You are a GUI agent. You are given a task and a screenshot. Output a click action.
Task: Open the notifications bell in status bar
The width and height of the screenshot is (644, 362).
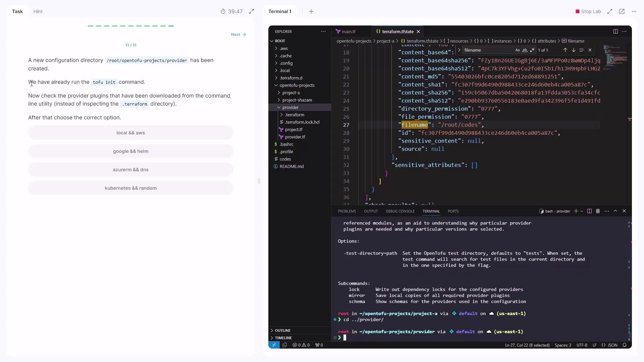[x=625, y=345]
